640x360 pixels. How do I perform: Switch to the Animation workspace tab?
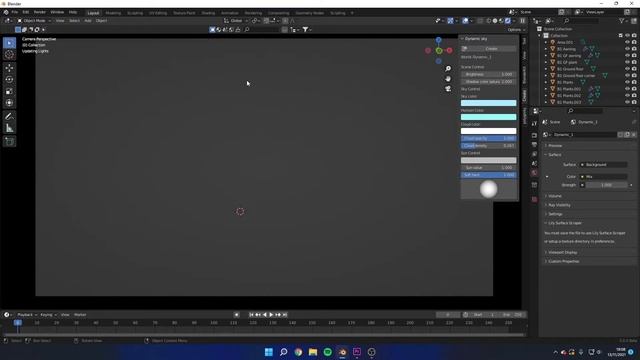point(229,13)
